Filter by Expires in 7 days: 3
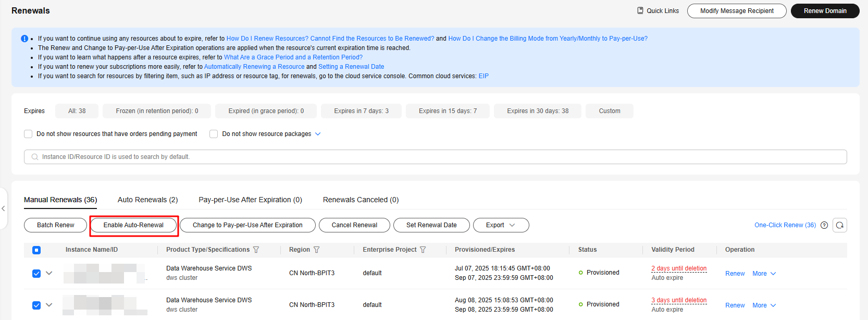This screenshot has width=868, height=320. click(x=362, y=111)
